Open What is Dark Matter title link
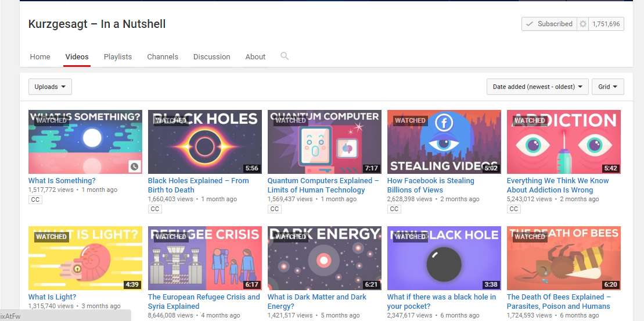The image size is (644, 321). click(x=317, y=301)
